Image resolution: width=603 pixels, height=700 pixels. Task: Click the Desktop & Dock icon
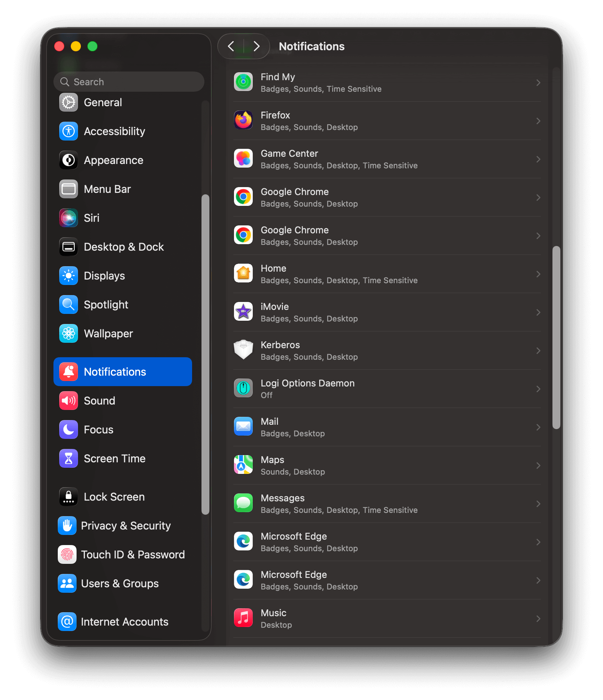[68, 247]
